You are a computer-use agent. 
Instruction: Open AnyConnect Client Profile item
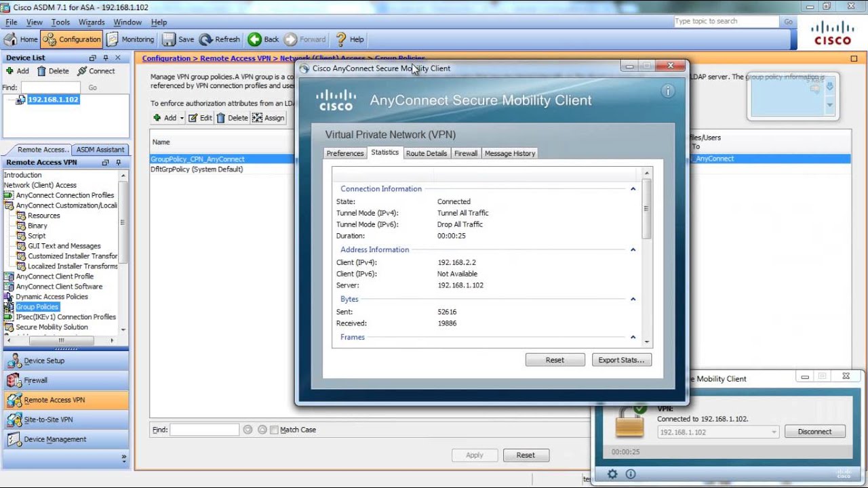point(49,277)
